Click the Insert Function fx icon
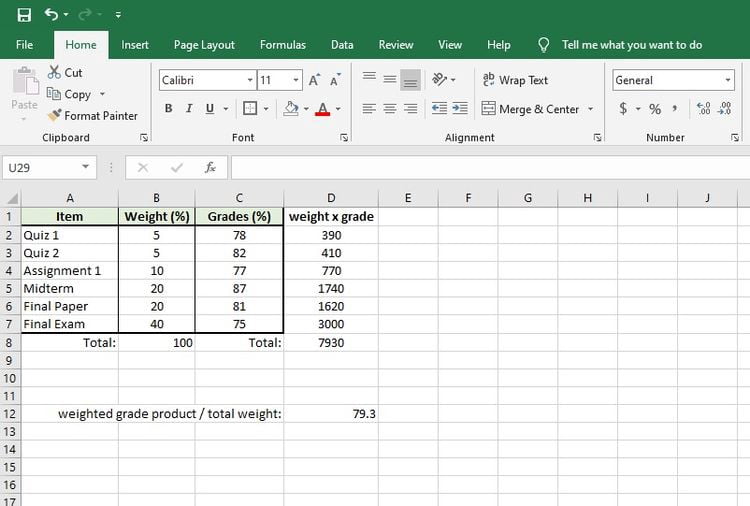The image size is (750, 506). [x=210, y=167]
